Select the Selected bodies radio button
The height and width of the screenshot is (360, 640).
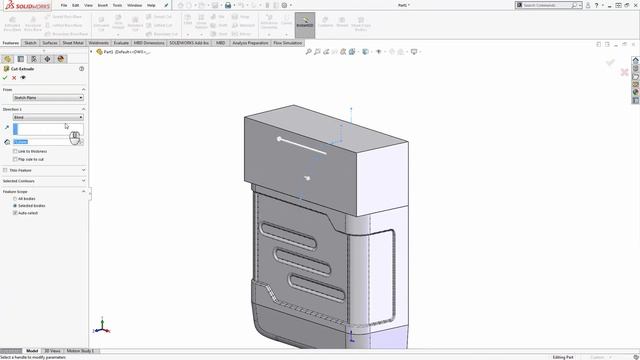pos(15,206)
